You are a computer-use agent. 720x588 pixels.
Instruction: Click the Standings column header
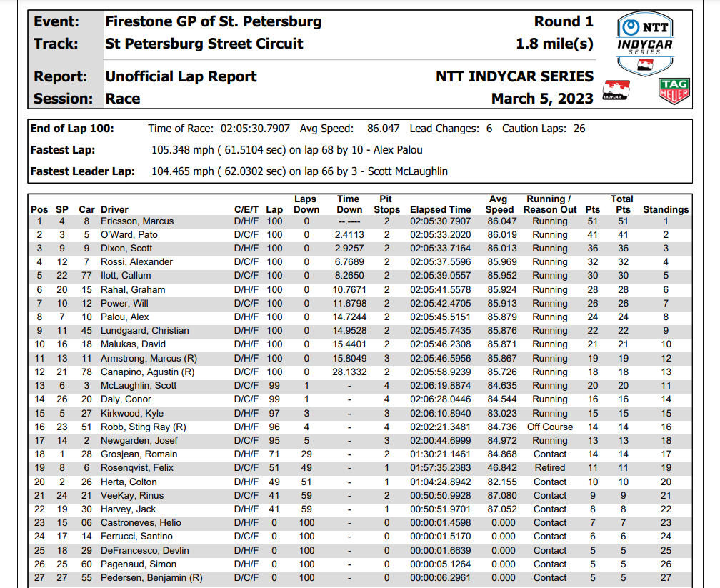[666, 209]
